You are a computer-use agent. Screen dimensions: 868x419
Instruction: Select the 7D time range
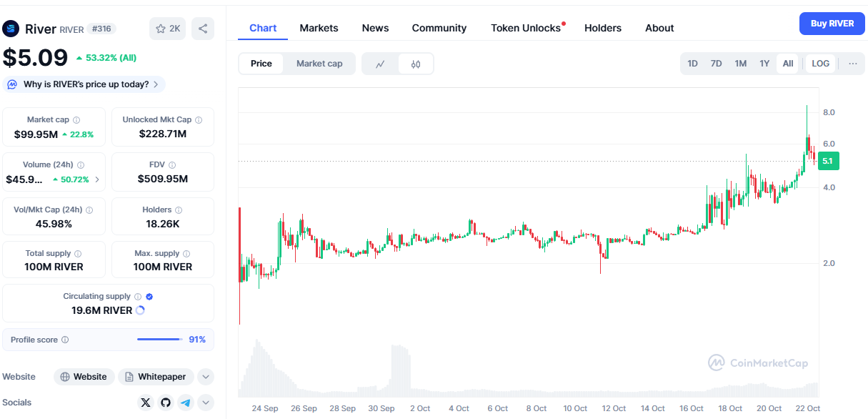coord(716,64)
